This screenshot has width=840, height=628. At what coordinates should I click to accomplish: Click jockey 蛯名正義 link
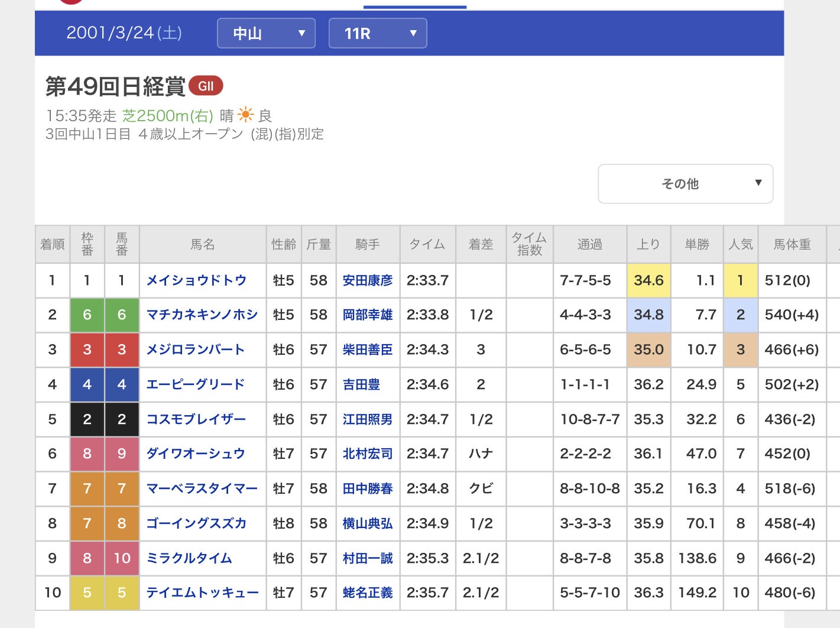coord(367,593)
